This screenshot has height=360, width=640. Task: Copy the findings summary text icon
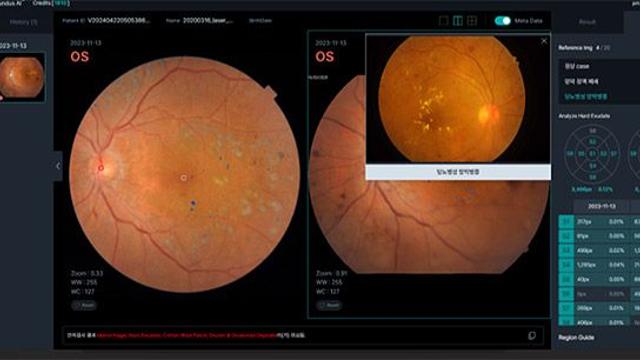(x=532, y=336)
